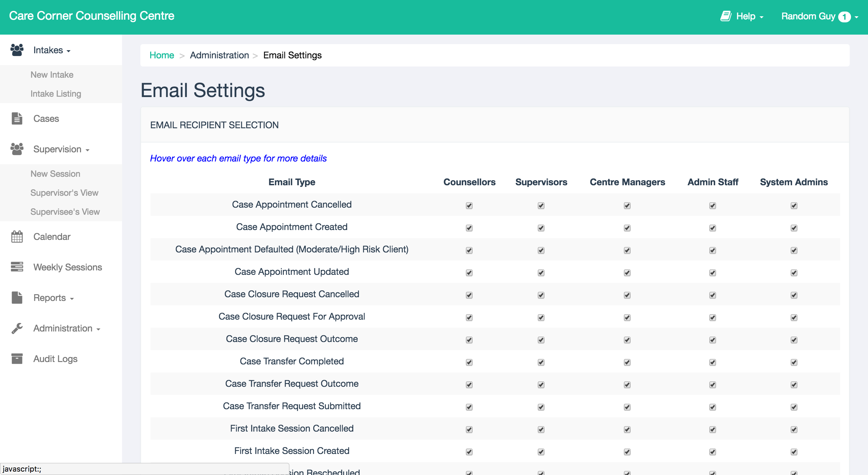Uncheck Counsellors for Case Appointment Cancelled

469,206
